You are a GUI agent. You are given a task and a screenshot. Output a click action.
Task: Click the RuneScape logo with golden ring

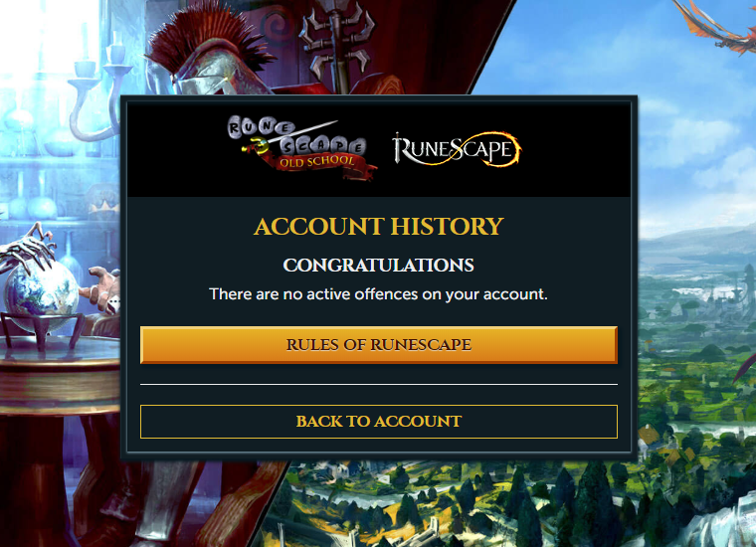pos(457,149)
